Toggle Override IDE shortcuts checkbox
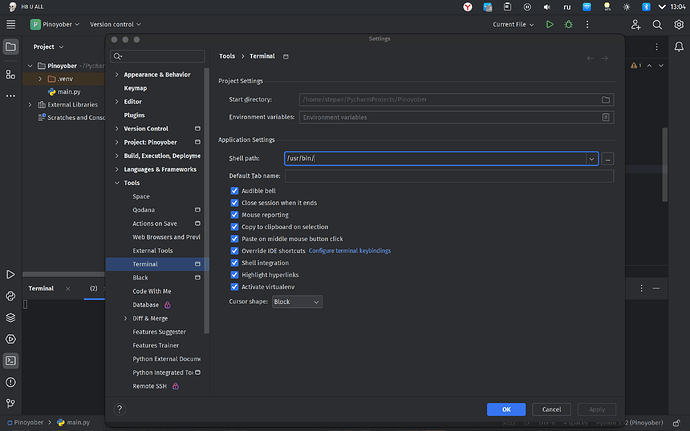Viewport: 690px width, 431px height. pyautogui.click(x=235, y=251)
